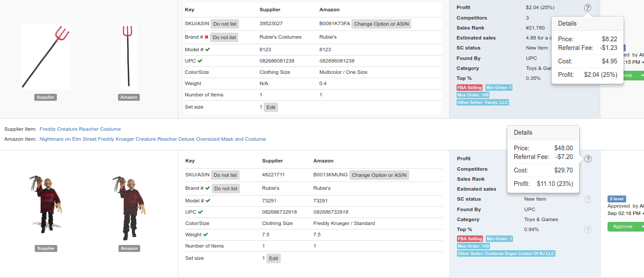This screenshot has width=644, height=278.
Task: Click the Min Order: 1 tag in pitchfork panel
Action: [499, 88]
